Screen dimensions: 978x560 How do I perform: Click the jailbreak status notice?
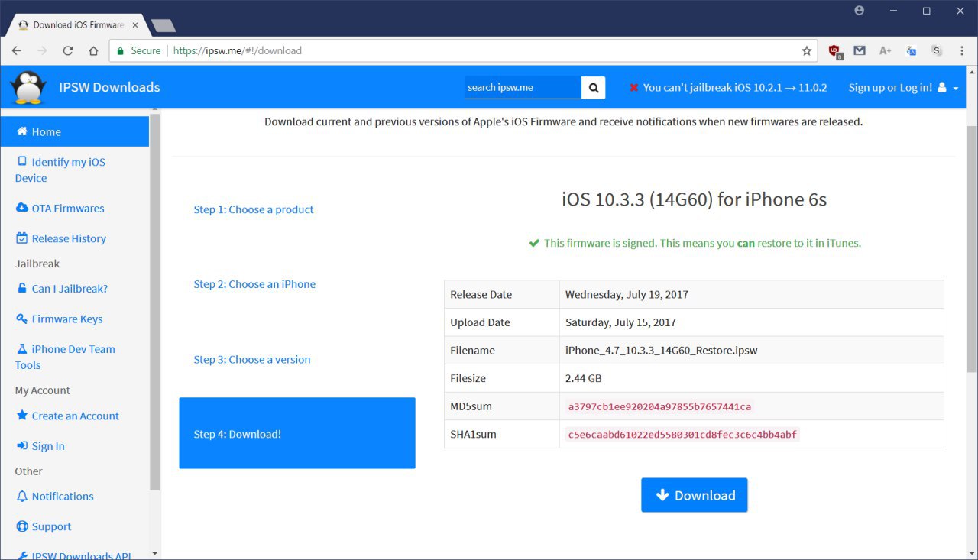coord(728,87)
